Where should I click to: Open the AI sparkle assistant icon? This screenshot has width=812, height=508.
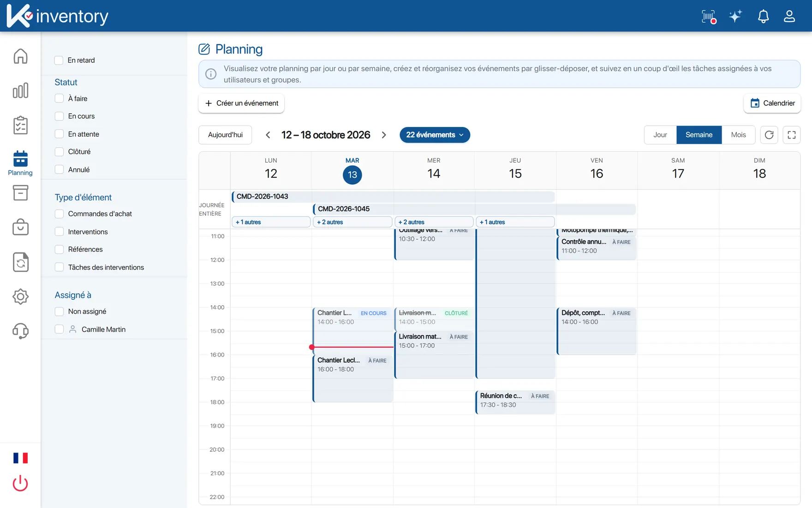(x=735, y=16)
